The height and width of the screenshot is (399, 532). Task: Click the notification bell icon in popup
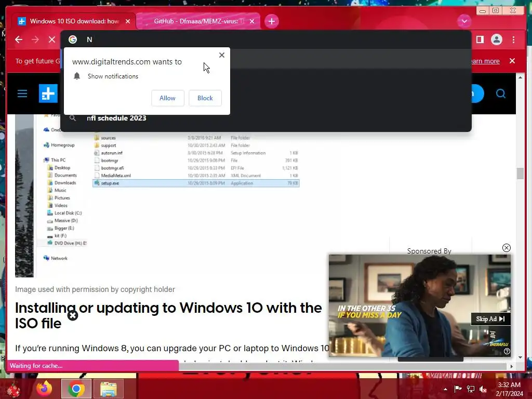pyautogui.click(x=77, y=76)
